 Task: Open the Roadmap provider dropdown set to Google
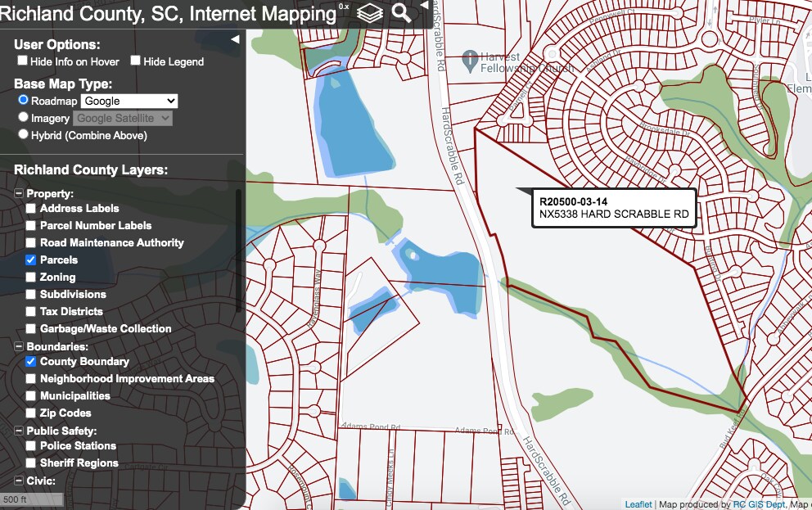point(129,101)
